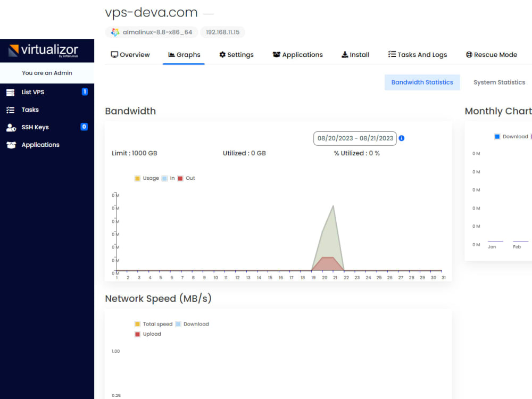
Task: Click the info icon beside the date range
Action: (402, 138)
